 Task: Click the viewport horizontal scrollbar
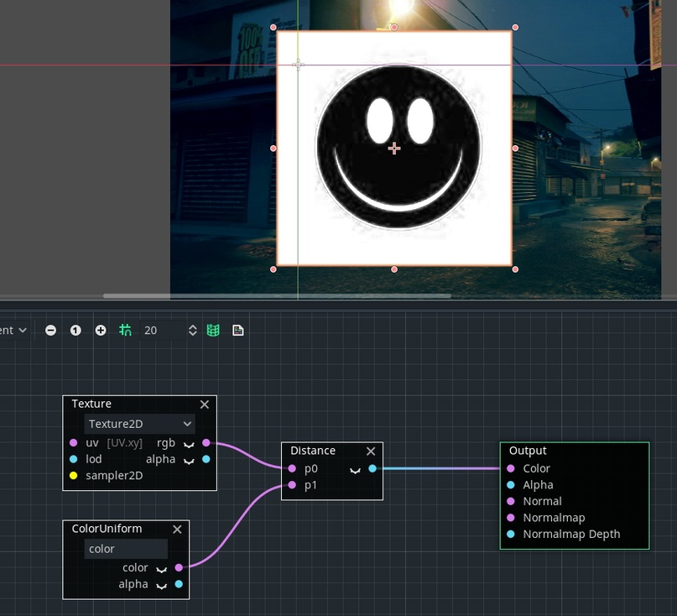277,295
